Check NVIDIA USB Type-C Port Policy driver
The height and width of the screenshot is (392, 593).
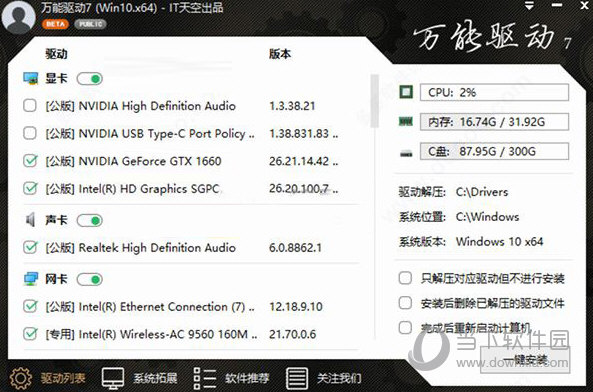[x=30, y=133]
